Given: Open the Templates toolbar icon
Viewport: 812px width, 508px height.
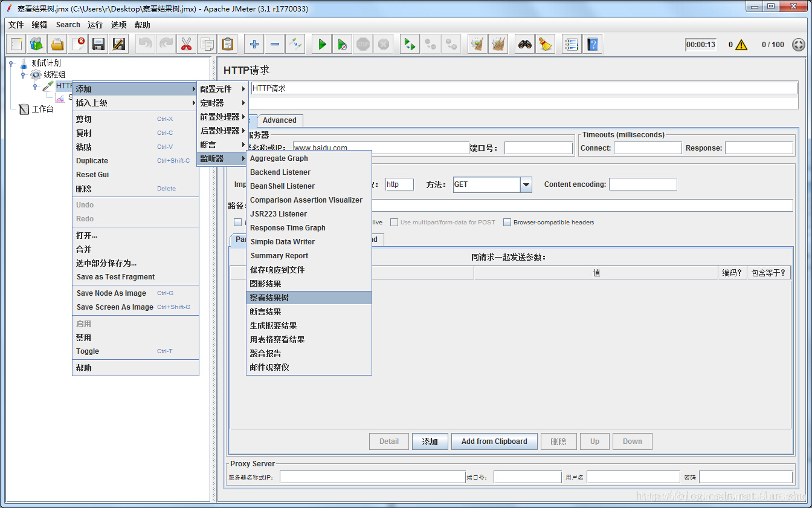Looking at the screenshot, I should pos(37,44).
